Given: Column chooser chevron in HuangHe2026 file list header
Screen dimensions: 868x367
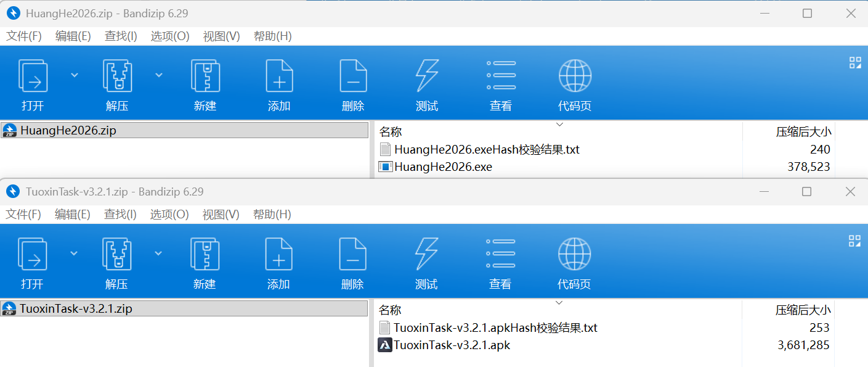Looking at the screenshot, I should pos(559,125).
